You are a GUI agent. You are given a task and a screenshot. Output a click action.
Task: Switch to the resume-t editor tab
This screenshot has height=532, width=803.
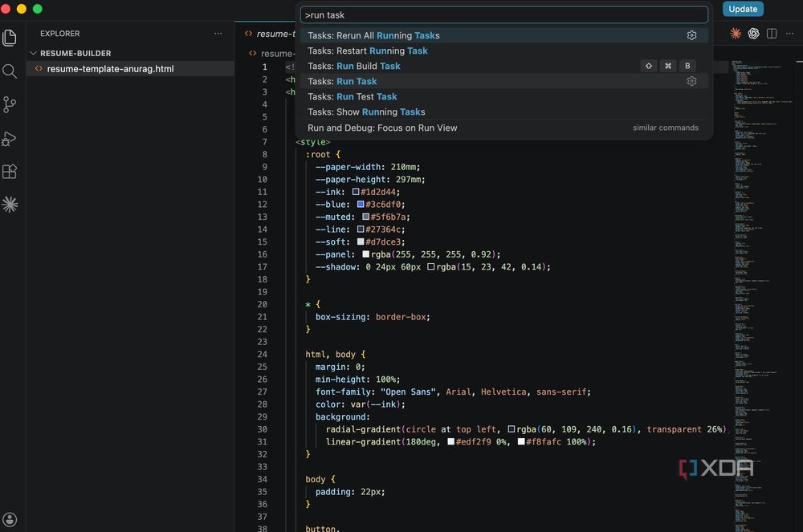269,34
